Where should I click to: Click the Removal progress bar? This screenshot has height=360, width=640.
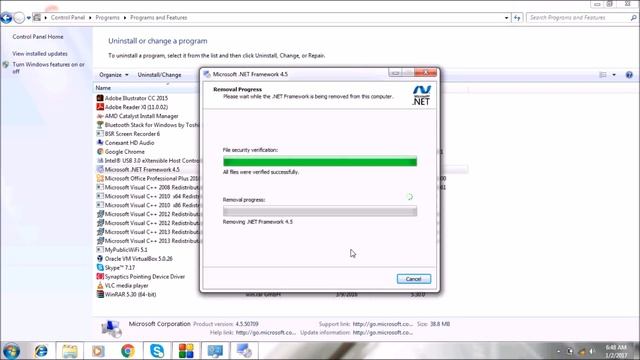coord(320,211)
